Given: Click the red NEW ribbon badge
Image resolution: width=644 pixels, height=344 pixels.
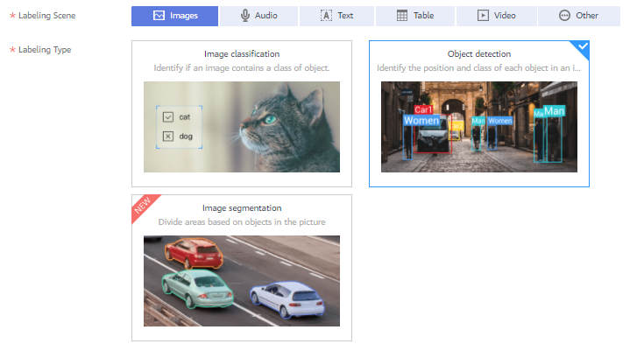Looking at the screenshot, I should 143,205.
